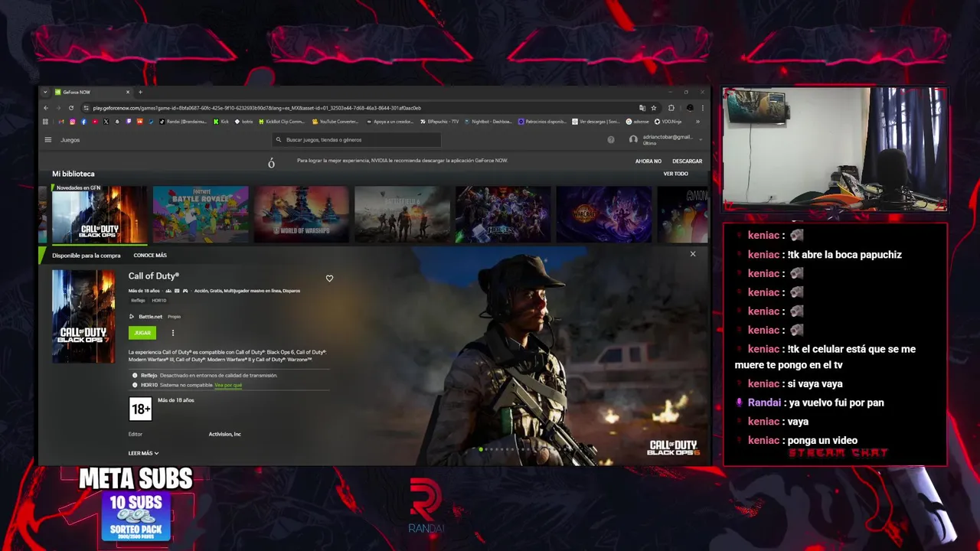This screenshot has width=980, height=551.
Task: Open a new browser tab
Action: [140, 92]
